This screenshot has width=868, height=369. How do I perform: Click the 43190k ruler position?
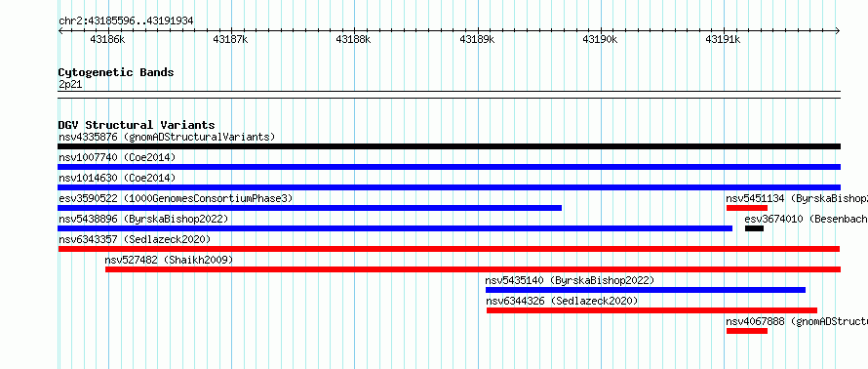pos(600,39)
